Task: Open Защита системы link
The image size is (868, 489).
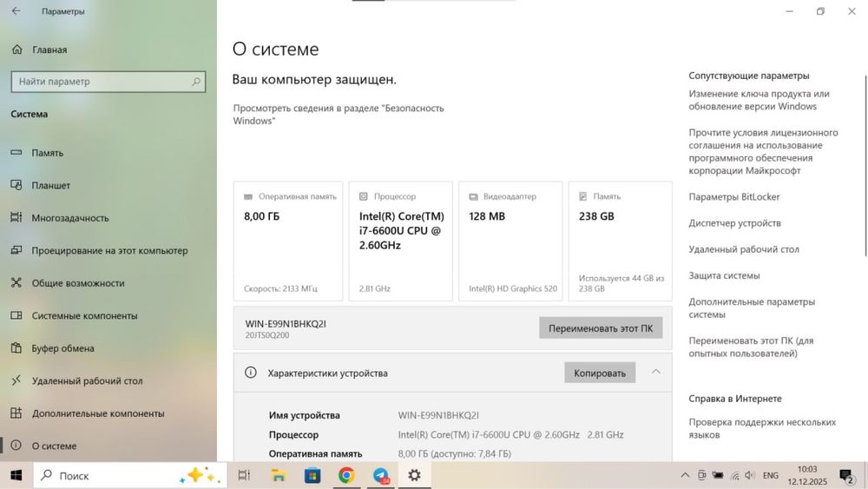Action: coord(724,275)
